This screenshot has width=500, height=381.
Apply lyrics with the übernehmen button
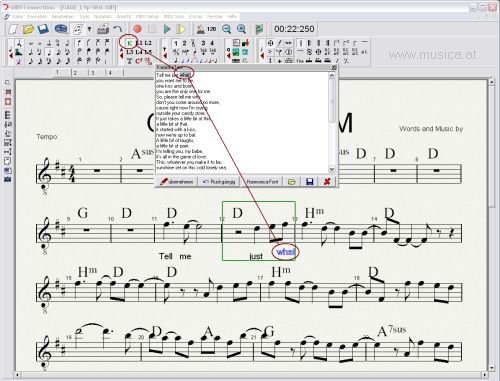pos(177,182)
